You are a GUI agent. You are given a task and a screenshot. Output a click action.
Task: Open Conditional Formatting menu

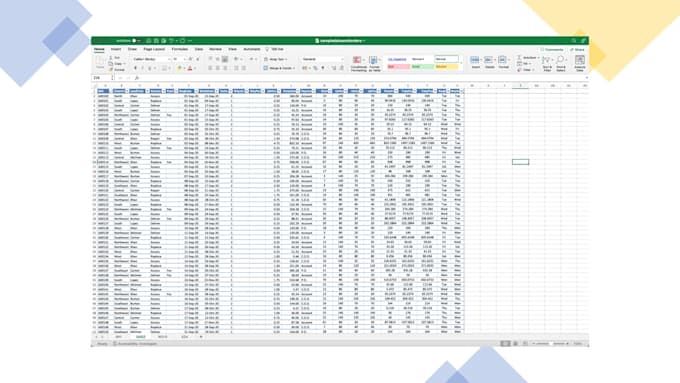click(358, 64)
